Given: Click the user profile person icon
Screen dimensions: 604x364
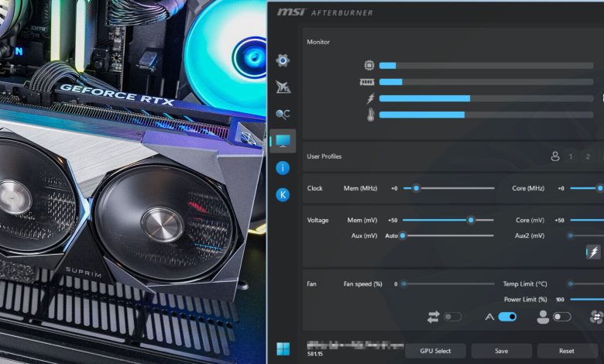Looking at the screenshot, I should click(555, 156).
